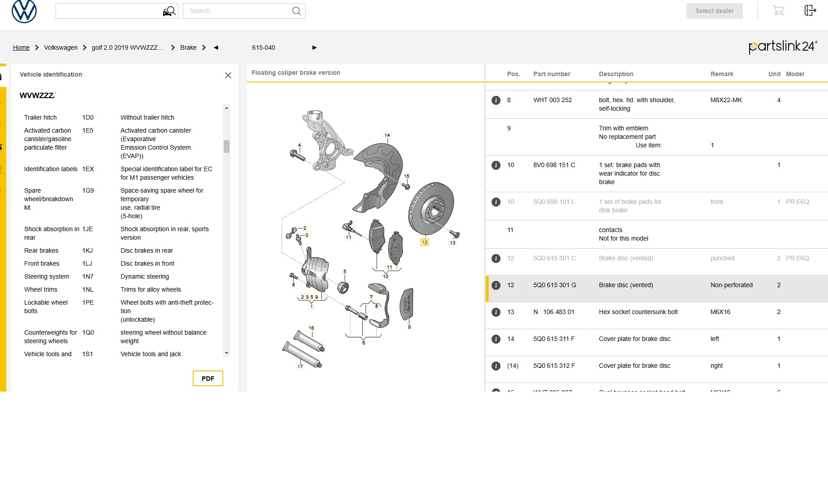Click the Select dealer button

pyautogui.click(x=714, y=11)
